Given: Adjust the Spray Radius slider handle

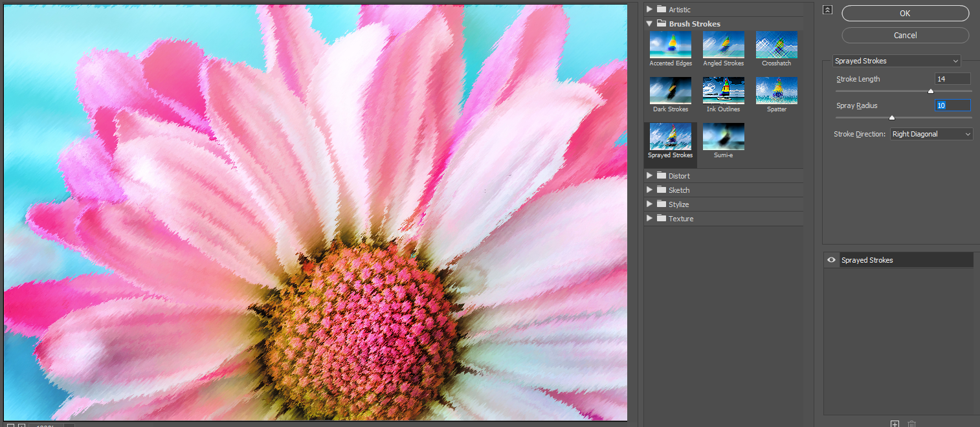Looking at the screenshot, I should pos(891,118).
